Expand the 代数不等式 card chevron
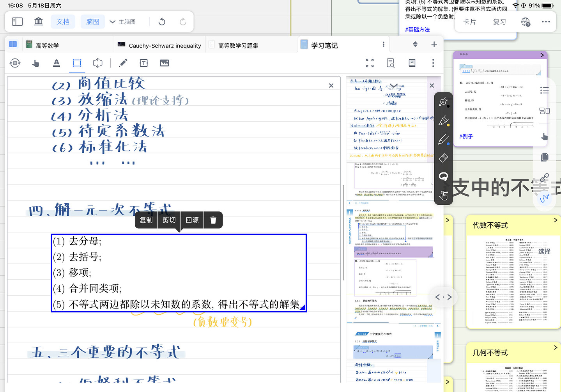This screenshot has height=392, width=561. tap(556, 220)
